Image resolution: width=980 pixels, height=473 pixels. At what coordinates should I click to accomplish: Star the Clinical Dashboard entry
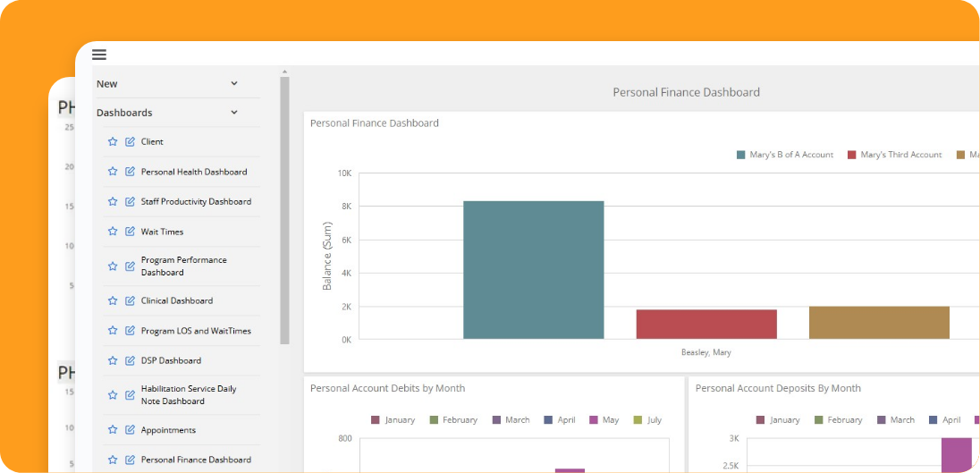coord(113,301)
